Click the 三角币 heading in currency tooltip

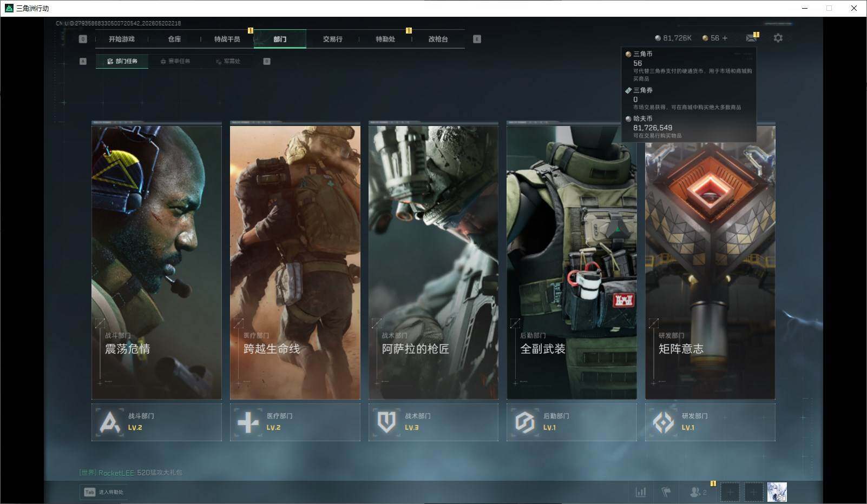click(642, 54)
